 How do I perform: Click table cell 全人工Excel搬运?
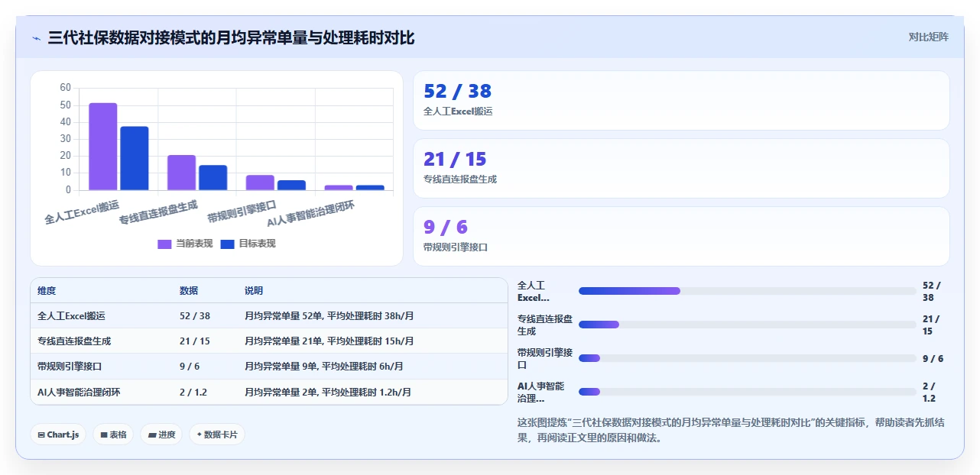coord(71,316)
